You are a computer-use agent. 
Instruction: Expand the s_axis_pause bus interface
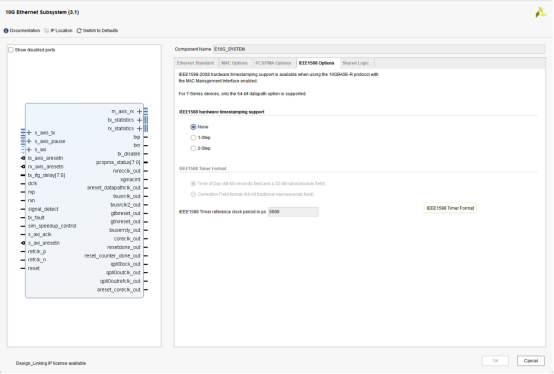(x=29, y=141)
